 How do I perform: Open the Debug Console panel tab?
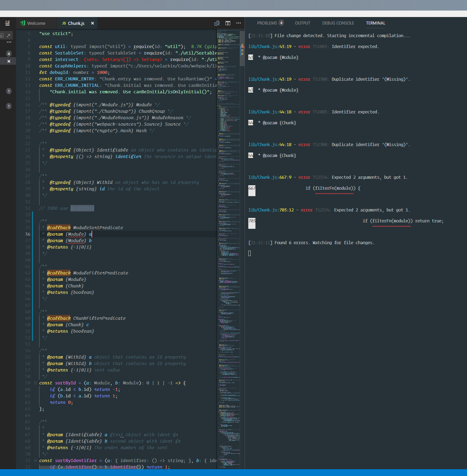[338, 23]
